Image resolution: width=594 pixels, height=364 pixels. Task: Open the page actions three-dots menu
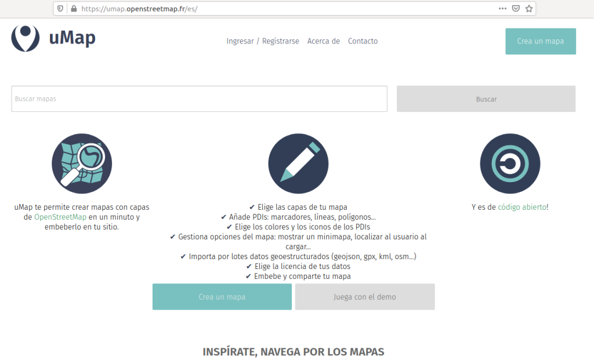pos(502,8)
